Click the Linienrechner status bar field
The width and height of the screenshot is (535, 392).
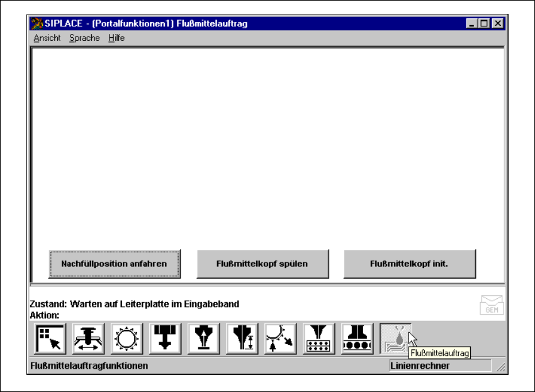[x=440, y=366]
